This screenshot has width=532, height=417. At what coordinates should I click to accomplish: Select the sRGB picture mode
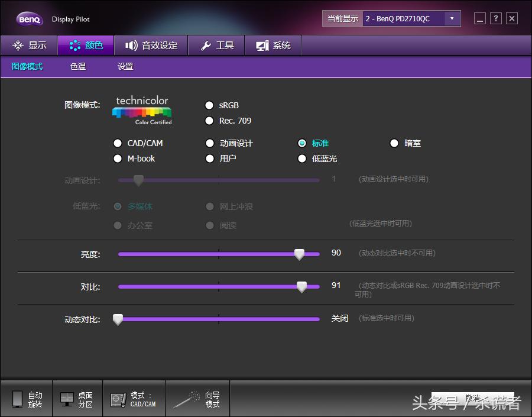point(210,105)
